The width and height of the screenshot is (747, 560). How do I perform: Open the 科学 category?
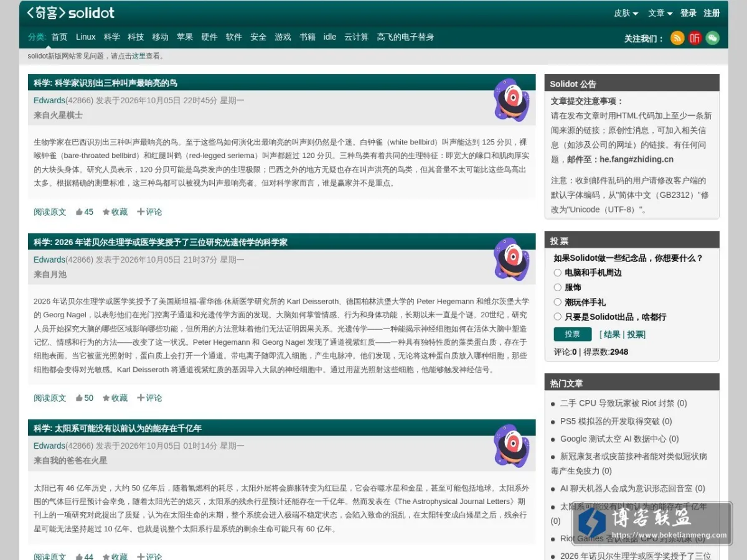point(112,37)
